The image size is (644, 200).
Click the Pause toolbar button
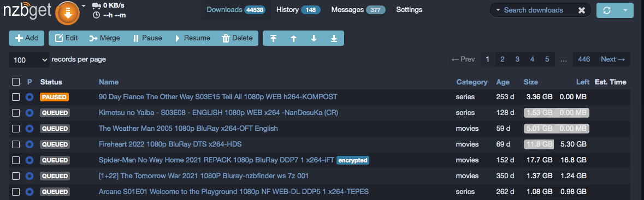click(147, 38)
